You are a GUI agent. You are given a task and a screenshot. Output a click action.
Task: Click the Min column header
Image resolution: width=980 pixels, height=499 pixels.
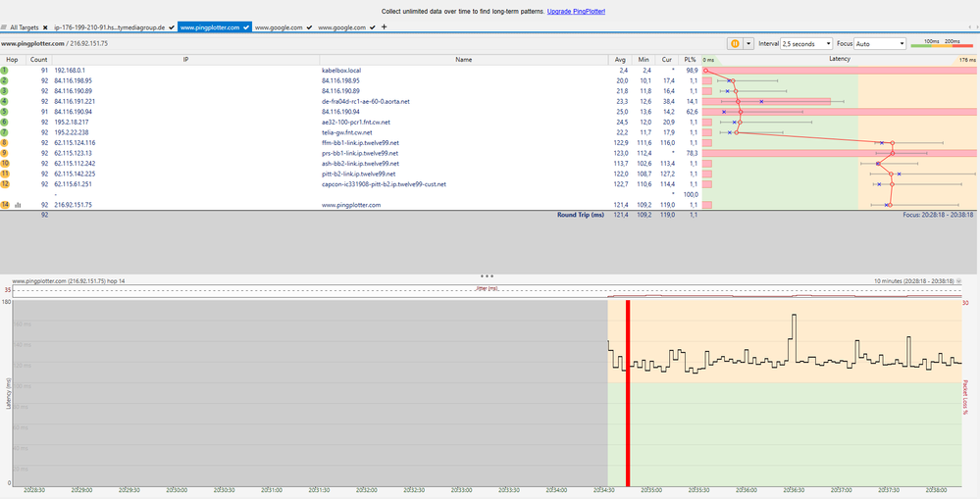[x=643, y=60]
